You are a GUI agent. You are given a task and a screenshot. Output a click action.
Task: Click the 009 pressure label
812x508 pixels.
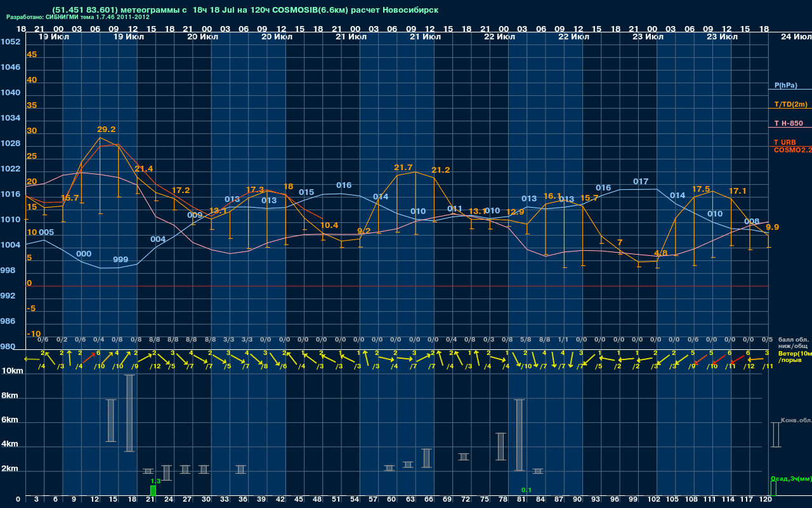pyautogui.click(x=195, y=215)
